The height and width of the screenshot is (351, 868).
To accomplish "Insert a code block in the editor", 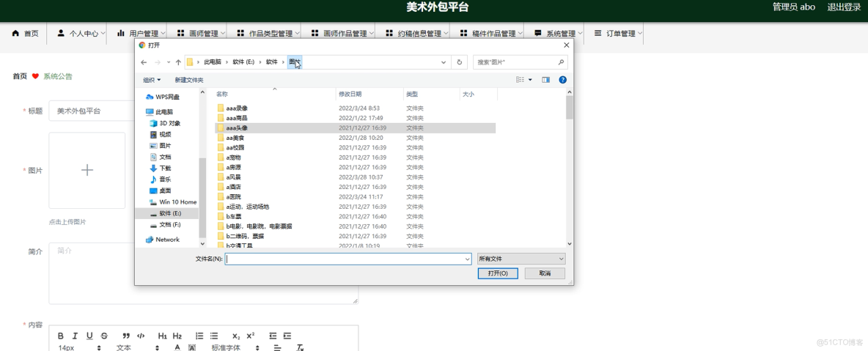I will 141,336.
